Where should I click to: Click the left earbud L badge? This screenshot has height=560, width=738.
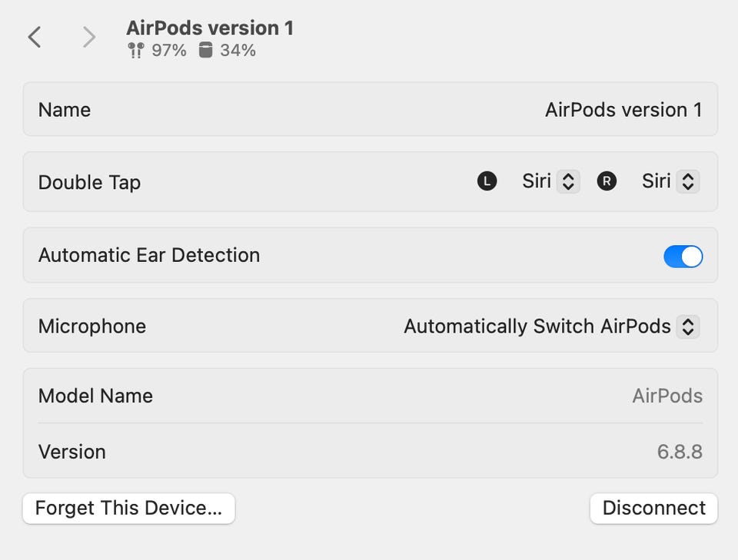tap(487, 181)
